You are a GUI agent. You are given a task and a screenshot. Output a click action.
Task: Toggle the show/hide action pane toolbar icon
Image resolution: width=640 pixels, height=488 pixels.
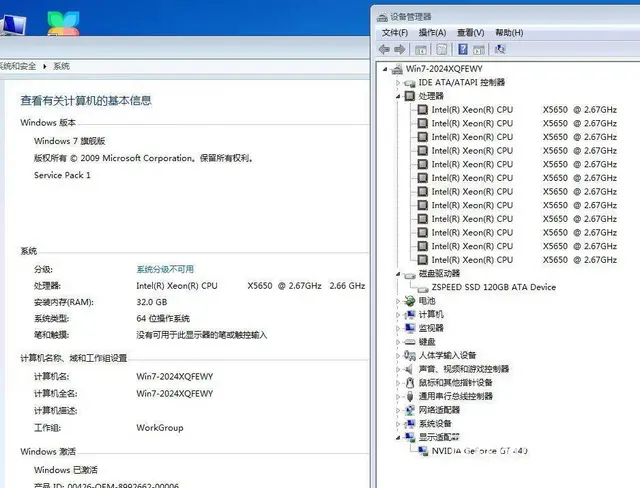point(479,50)
